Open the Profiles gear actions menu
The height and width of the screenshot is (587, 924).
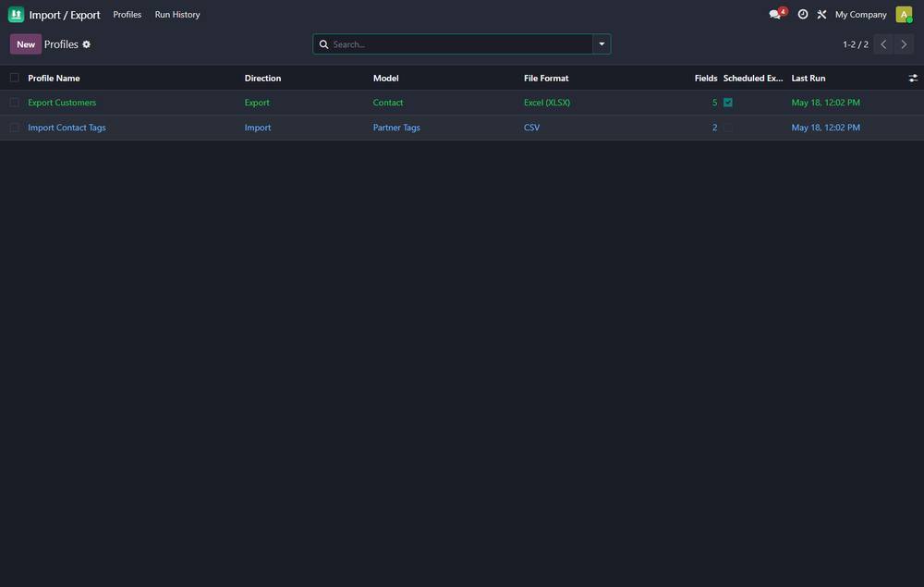87,44
